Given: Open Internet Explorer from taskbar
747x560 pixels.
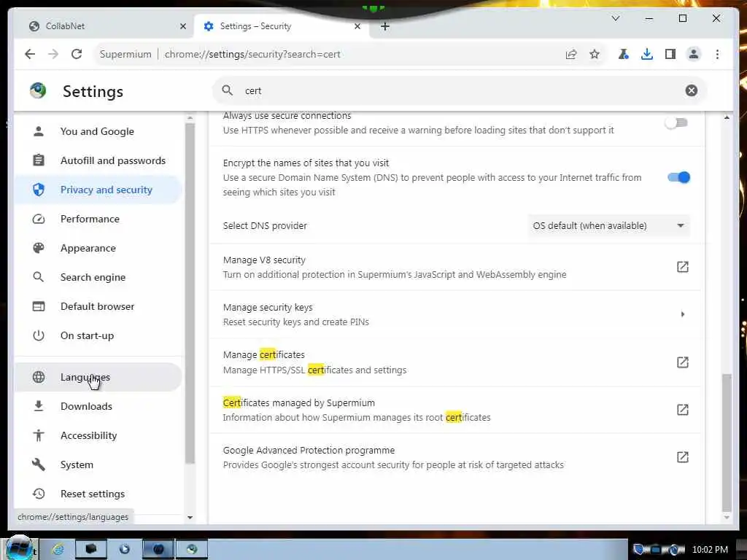Looking at the screenshot, I should coord(58,550).
